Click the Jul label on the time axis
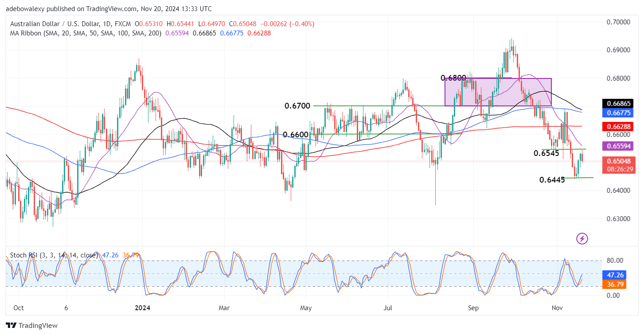Viewport: 644px width, 335px height. tap(389, 307)
